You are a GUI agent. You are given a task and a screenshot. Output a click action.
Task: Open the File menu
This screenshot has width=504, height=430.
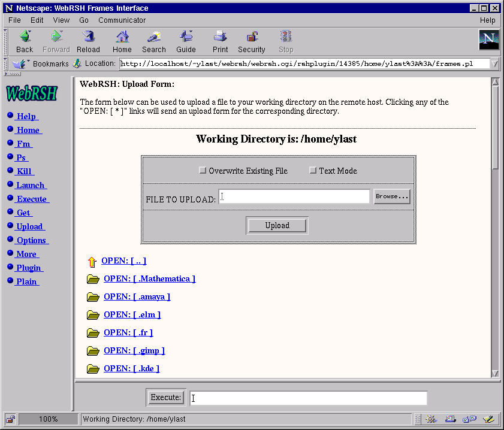coord(14,20)
